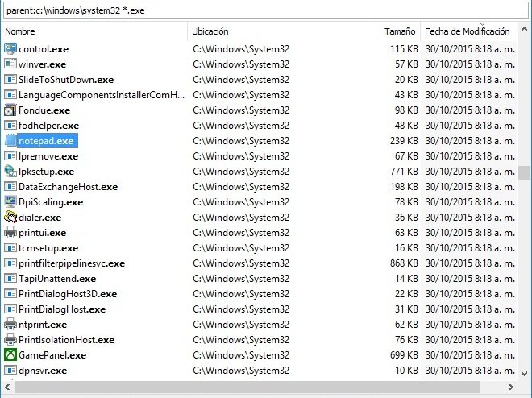Click the control.exe file icon

click(x=10, y=49)
